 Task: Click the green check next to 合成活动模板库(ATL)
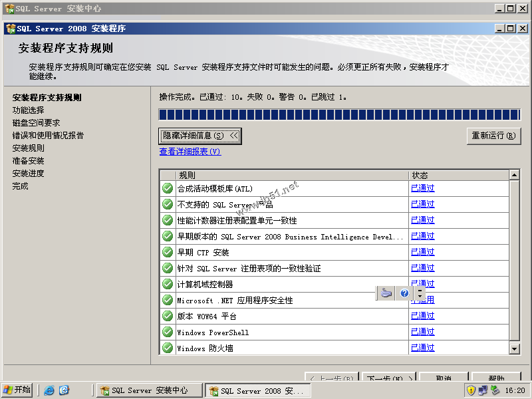(x=167, y=188)
